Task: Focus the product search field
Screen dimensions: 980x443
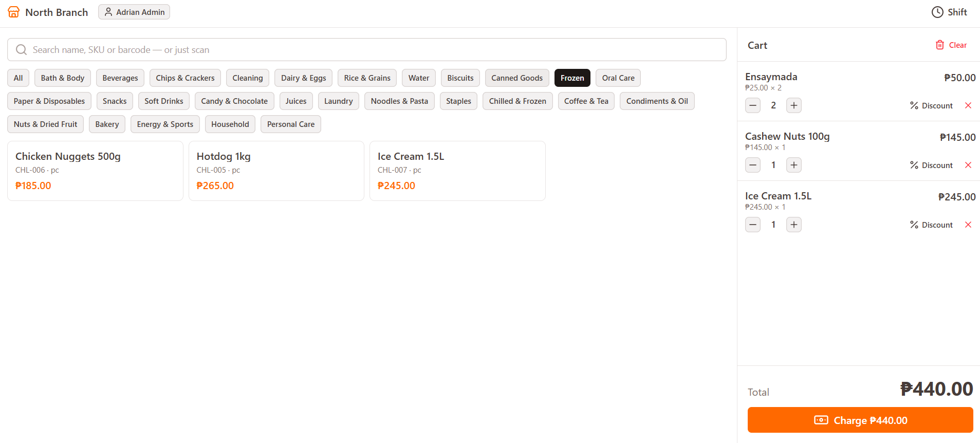Action: (x=367, y=49)
